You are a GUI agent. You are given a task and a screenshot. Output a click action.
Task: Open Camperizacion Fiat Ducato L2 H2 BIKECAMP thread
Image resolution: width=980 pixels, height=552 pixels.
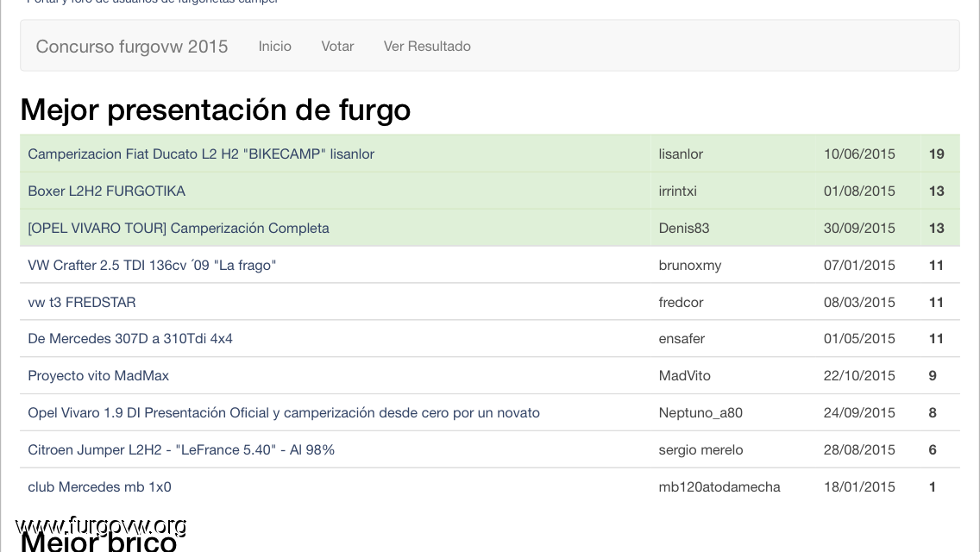[x=201, y=154]
